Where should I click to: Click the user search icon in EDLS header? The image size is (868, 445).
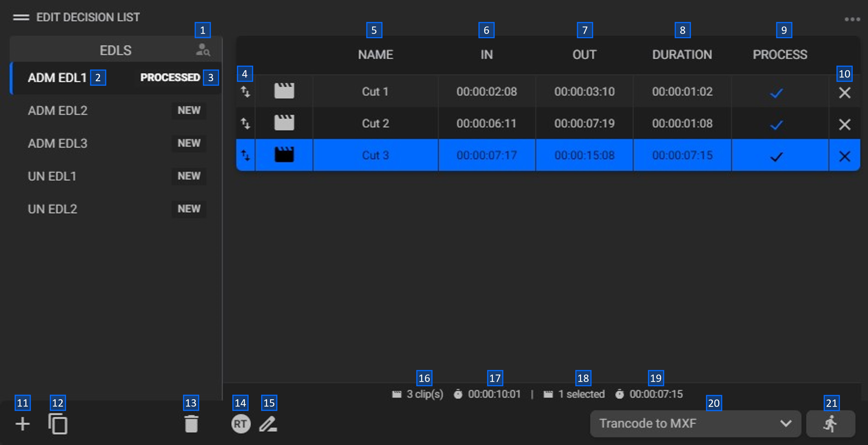[203, 50]
